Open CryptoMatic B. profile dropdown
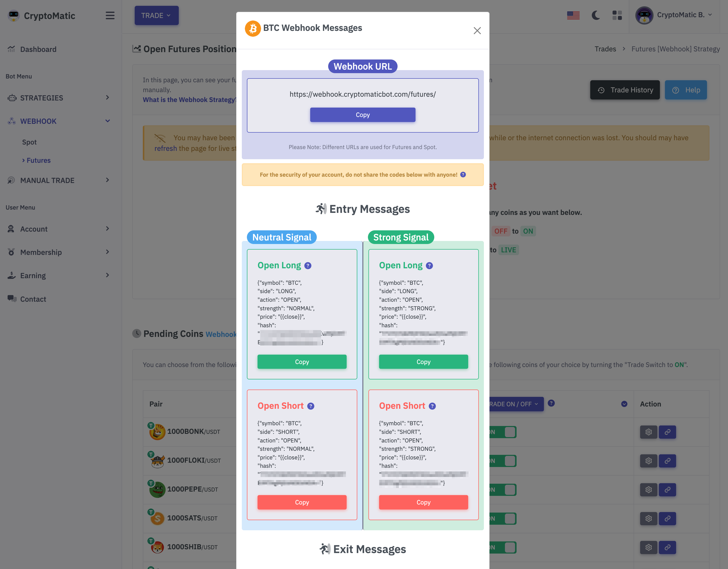728x569 pixels. [x=674, y=15]
